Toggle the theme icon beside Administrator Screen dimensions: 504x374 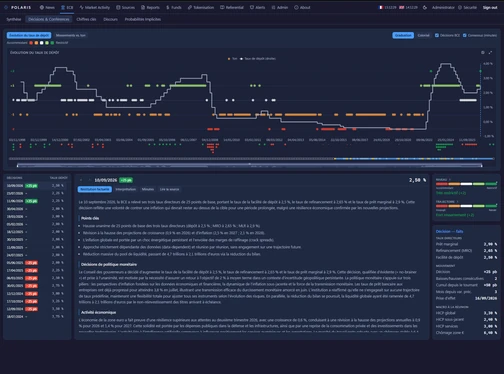point(425,7)
